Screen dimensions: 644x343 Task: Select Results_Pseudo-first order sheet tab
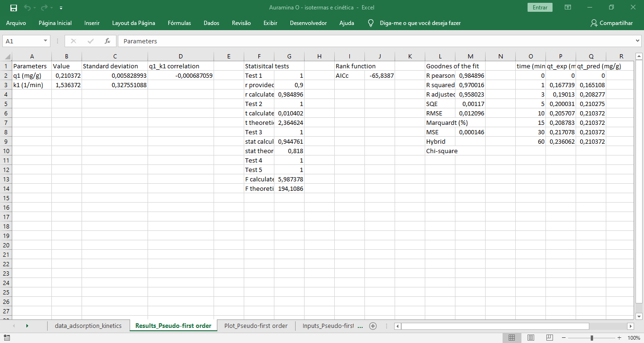tap(173, 326)
